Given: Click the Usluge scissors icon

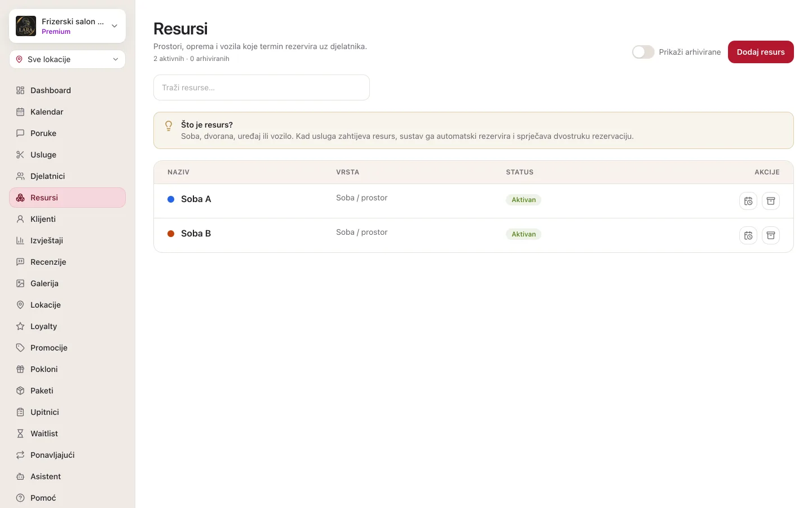Looking at the screenshot, I should click(x=20, y=155).
